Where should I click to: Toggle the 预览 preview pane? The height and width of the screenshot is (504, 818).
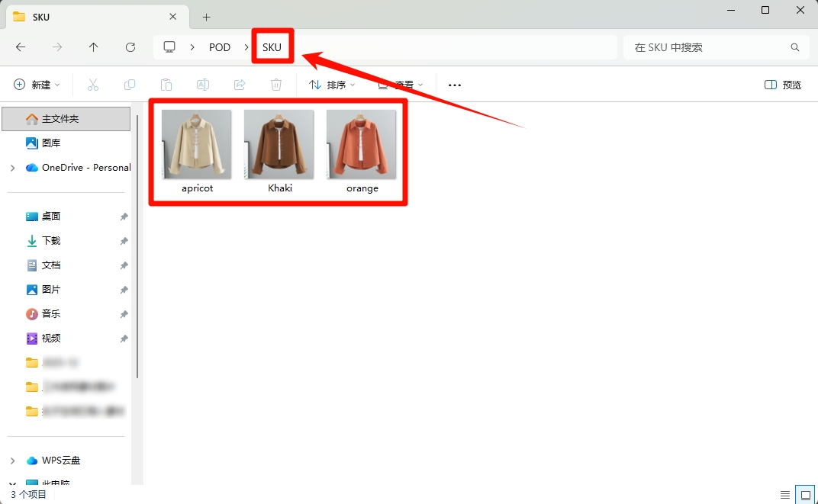pyautogui.click(x=783, y=85)
